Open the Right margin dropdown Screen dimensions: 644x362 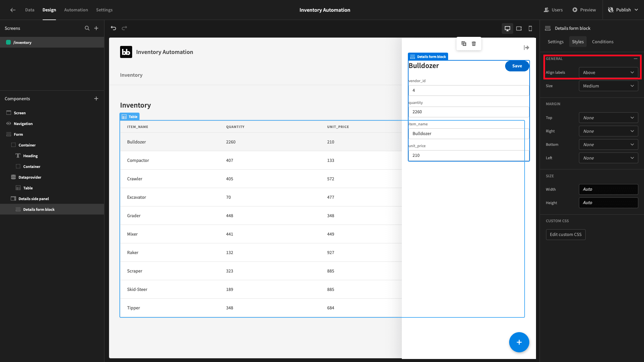click(608, 131)
